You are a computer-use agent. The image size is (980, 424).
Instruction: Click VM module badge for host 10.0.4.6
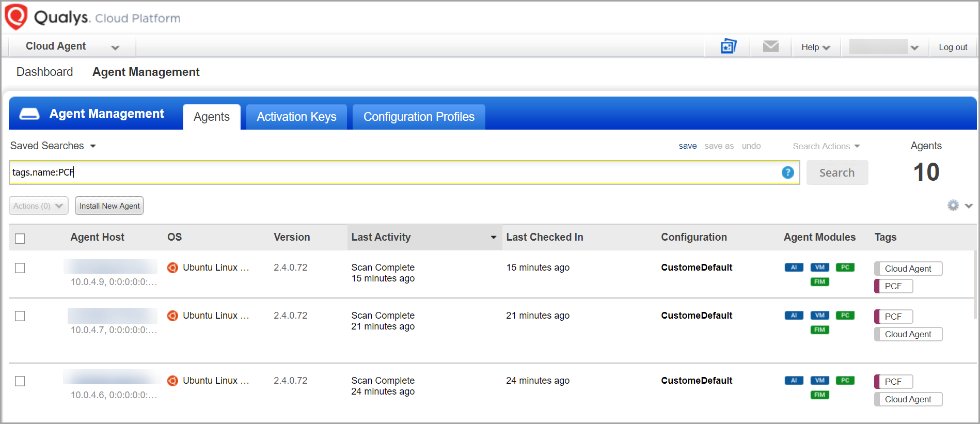pos(819,381)
